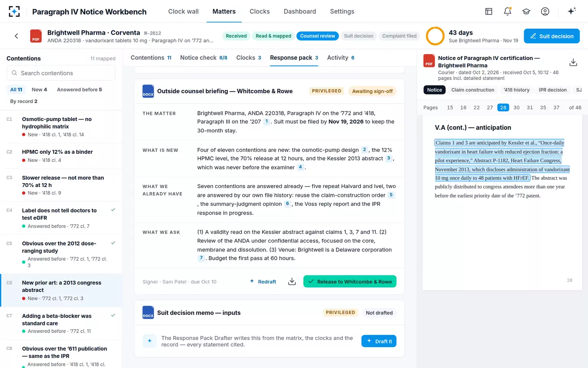This screenshot has width=588, height=368.
Task: Click the Search contentions field
Action: tap(61, 73)
